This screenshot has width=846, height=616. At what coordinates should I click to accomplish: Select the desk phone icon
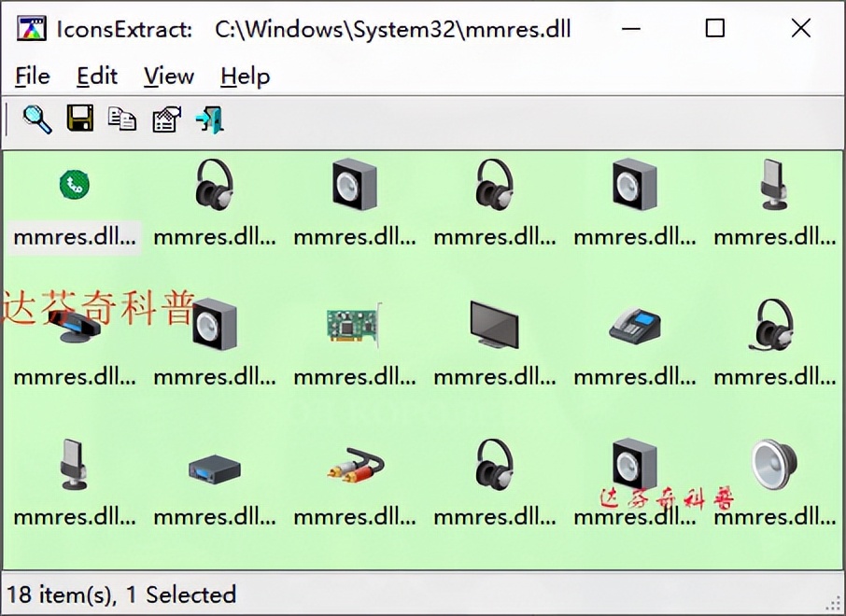pos(634,325)
